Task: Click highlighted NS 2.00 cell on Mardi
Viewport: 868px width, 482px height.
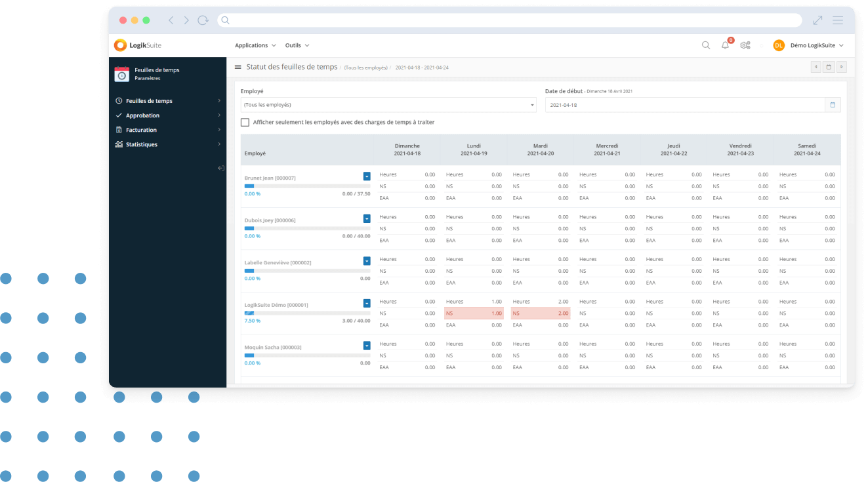Action: coord(541,313)
